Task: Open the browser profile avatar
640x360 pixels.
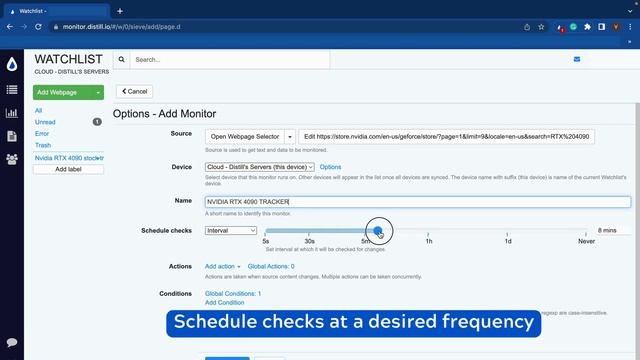Action: pyautogui.click(x=616, y=27)
